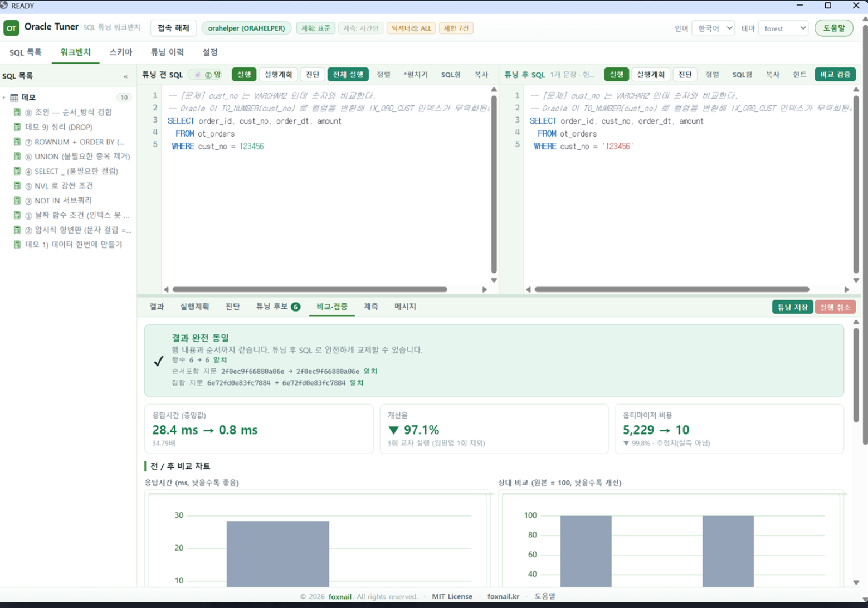Open the foxnail link in the footer
Screen dimensions: 868x608
click(340, 596)
